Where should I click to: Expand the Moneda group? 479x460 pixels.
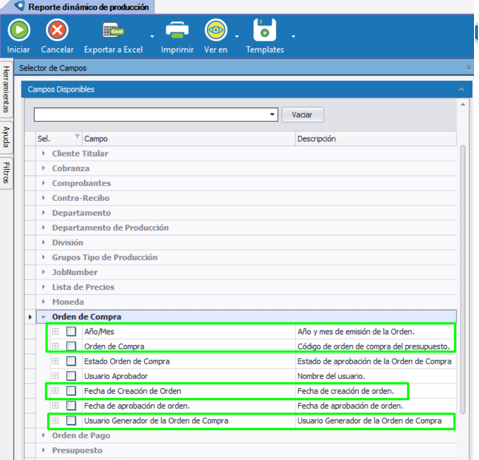pyautogui.click(x=43, y=302)
